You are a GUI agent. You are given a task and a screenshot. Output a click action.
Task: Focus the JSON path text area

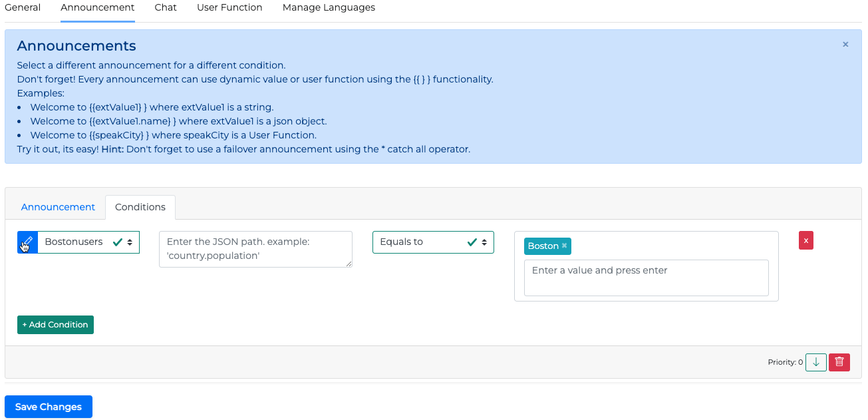pyautogui.click(x=255, y=249)
